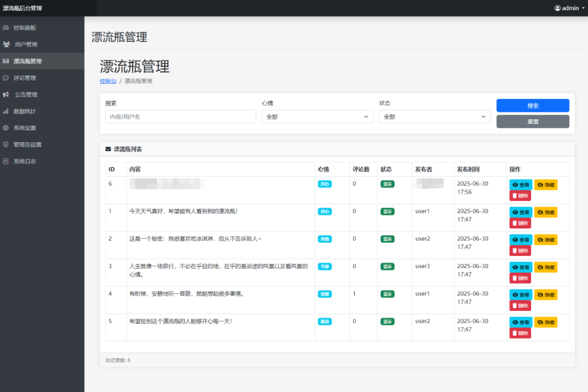Viewport: 588px width, 392px height.
Task: Switch to 漂流瓶管理 in the navigation
Action: [x=28, y=60]
